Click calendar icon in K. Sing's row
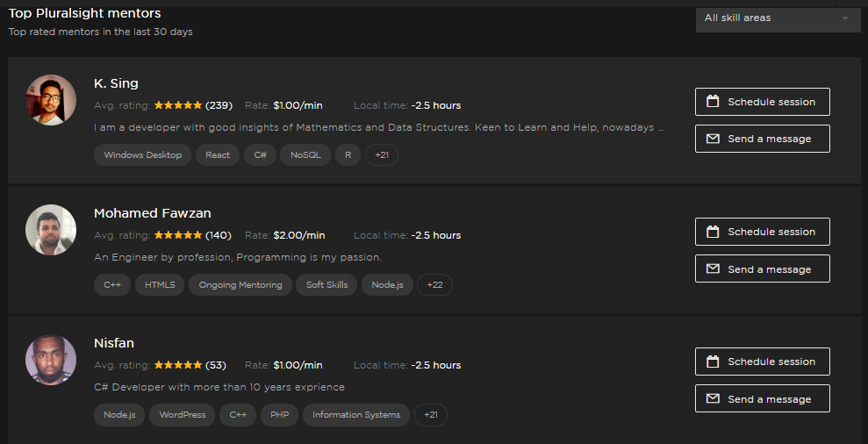 [x=713, y=101]
